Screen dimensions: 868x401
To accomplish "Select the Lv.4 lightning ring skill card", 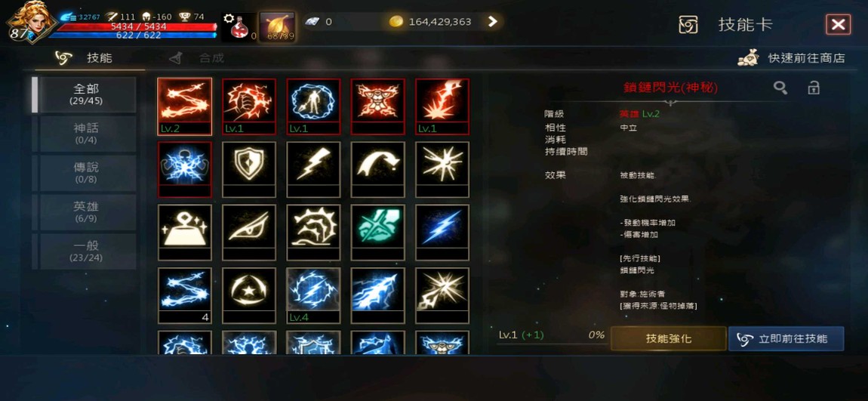I will coord(313,296).
